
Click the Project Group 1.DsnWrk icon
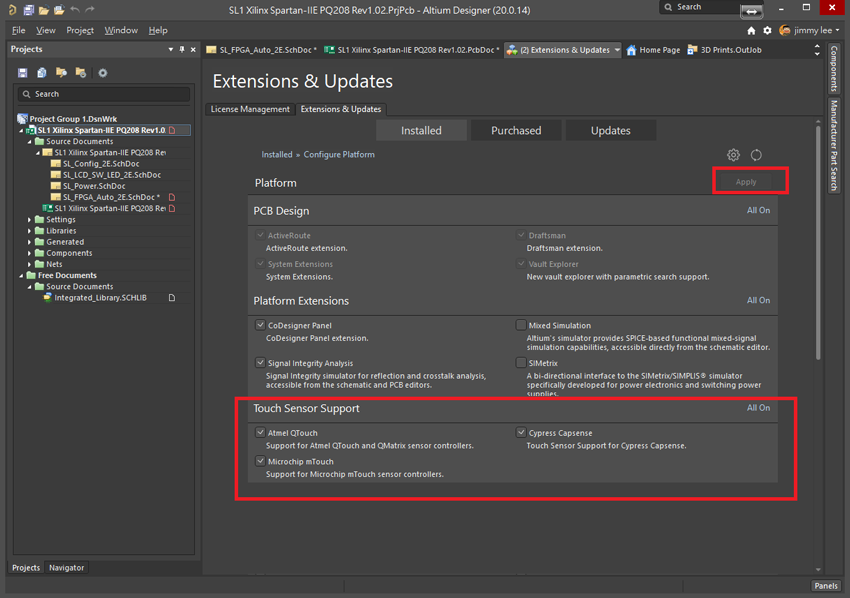[x=22, y=119]
